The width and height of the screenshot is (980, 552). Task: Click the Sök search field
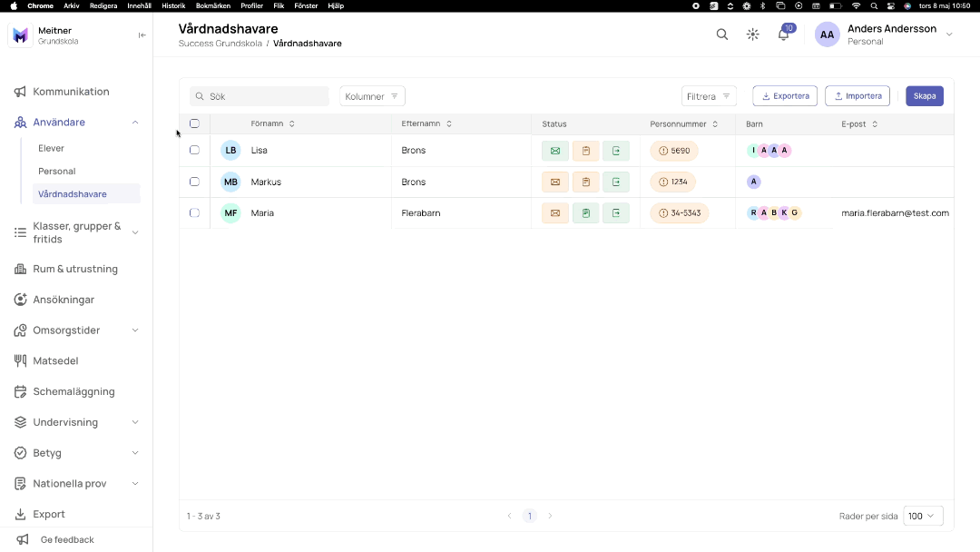[x=259, y=96]
